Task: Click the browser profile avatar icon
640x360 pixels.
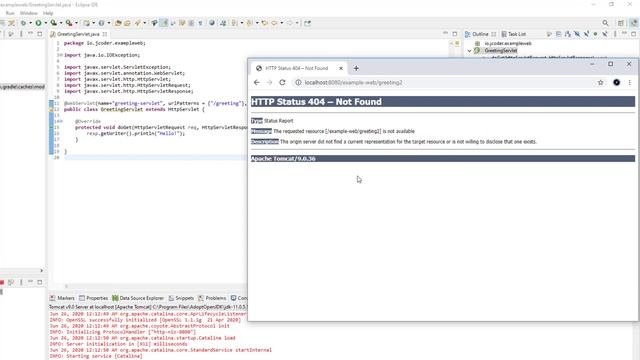Action: coord(616,82)
